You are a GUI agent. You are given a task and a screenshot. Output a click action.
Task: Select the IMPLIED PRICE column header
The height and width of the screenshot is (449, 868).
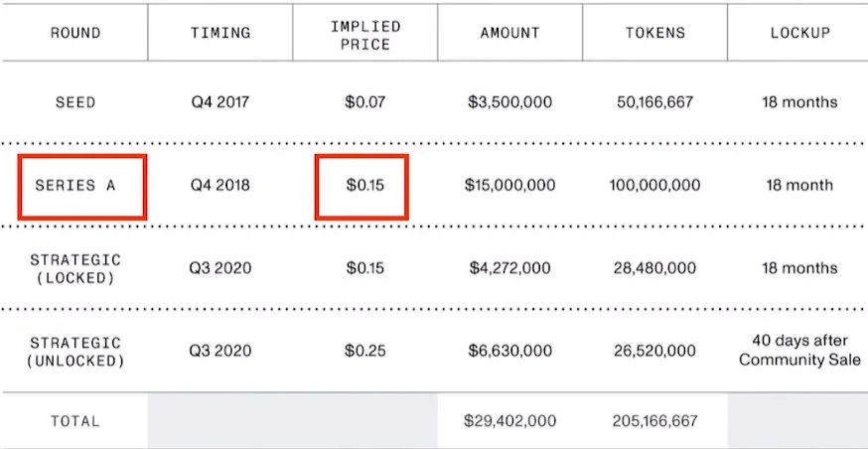(363, 33)
